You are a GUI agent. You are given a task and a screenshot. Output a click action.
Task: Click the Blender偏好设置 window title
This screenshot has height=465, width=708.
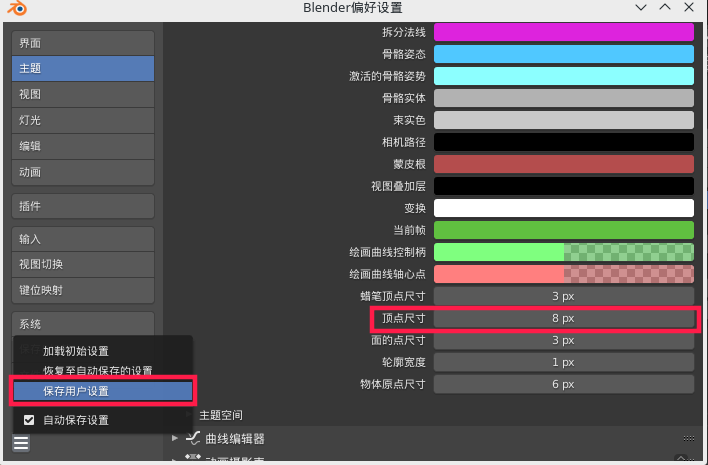tap(353, 8)
